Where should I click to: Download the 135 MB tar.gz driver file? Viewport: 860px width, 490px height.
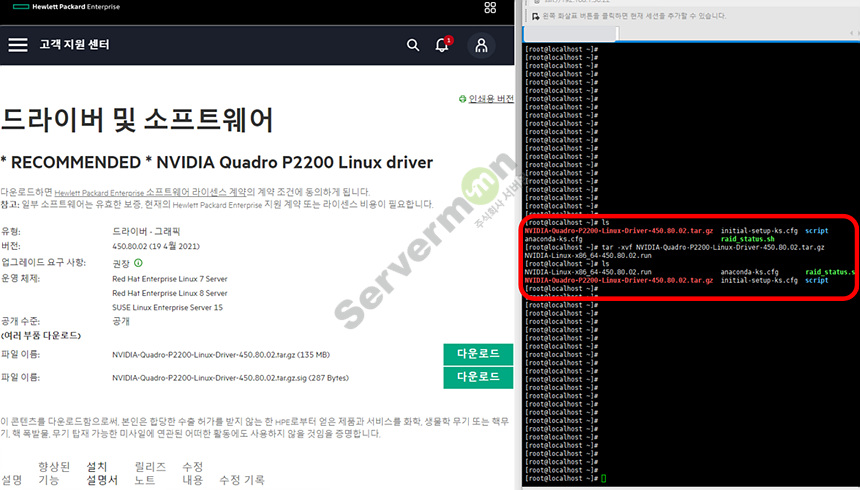[478, 354]
